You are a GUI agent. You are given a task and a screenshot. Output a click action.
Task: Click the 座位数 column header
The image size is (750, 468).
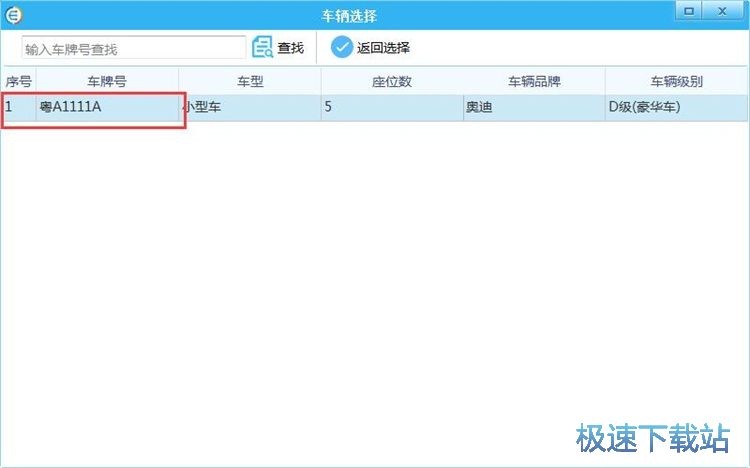pyautogui.click(x=392, y=81)
